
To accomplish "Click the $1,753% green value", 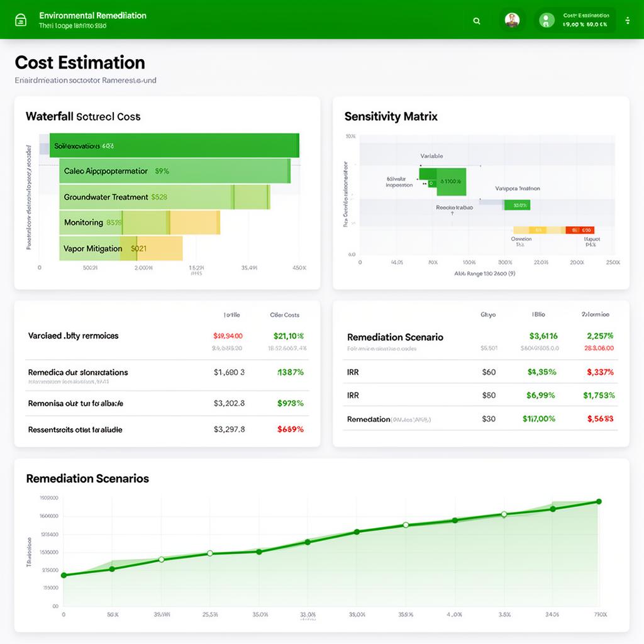I will tap(599, 395).
